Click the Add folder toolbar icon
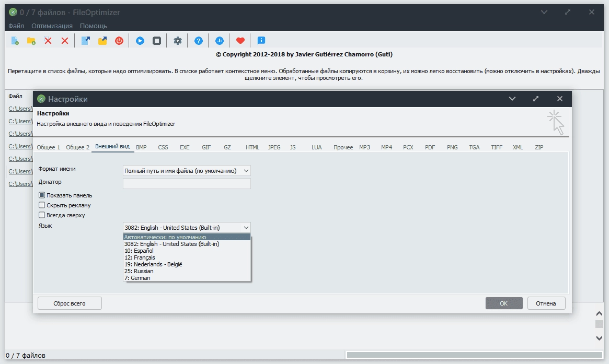The image size is (609, 364). [31, 40]
